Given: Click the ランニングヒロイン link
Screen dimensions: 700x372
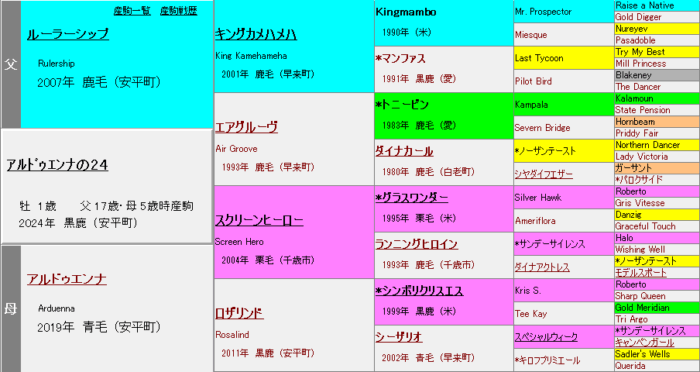Looking at the screenshot, I should [417, 244].
